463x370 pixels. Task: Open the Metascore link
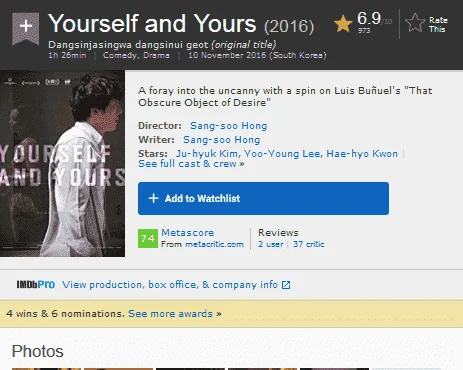[x=188, y=233]
